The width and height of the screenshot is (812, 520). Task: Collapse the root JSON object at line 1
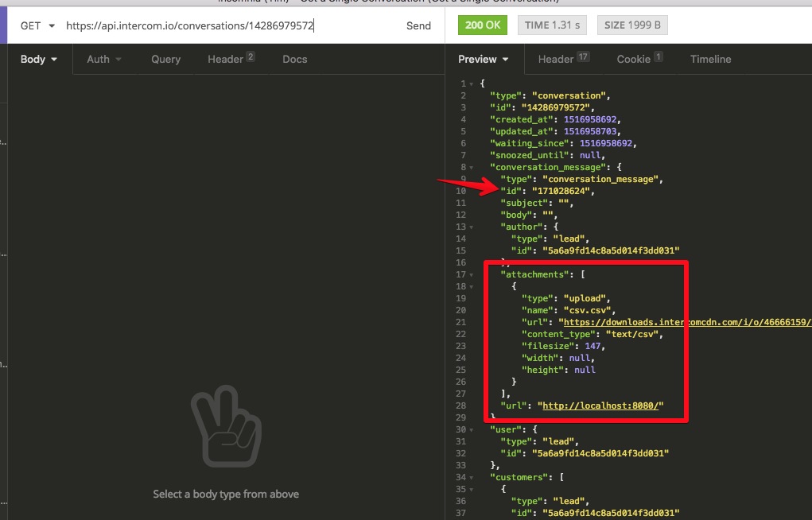(x=472, y=84)
